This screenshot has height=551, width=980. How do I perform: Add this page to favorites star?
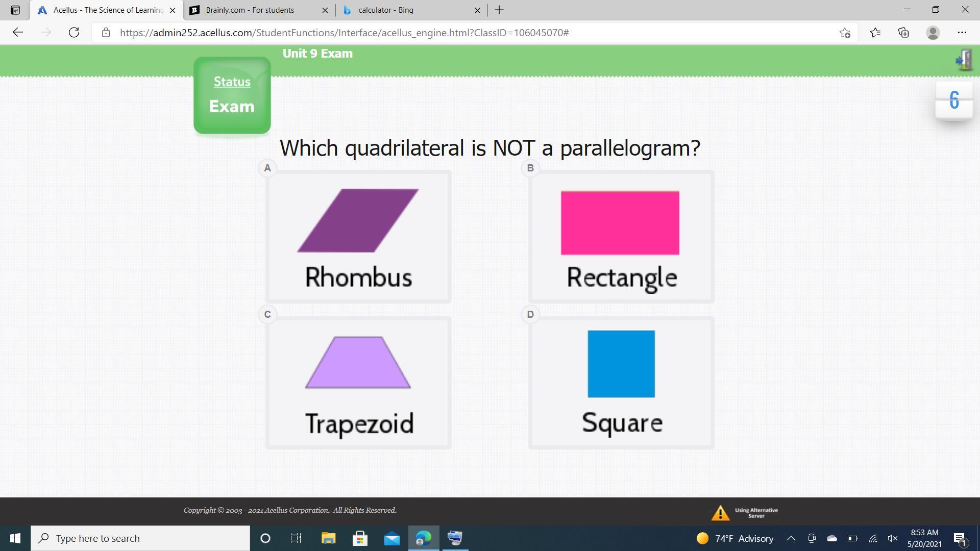click(845, 33)
